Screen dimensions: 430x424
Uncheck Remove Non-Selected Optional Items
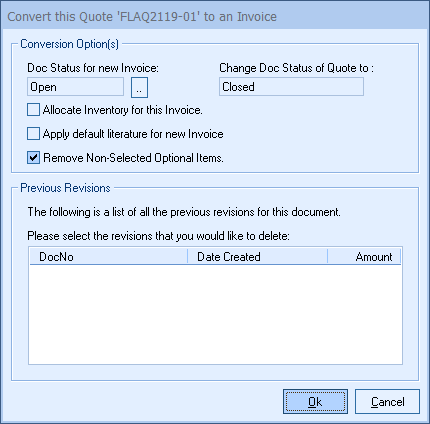(33, 158)
